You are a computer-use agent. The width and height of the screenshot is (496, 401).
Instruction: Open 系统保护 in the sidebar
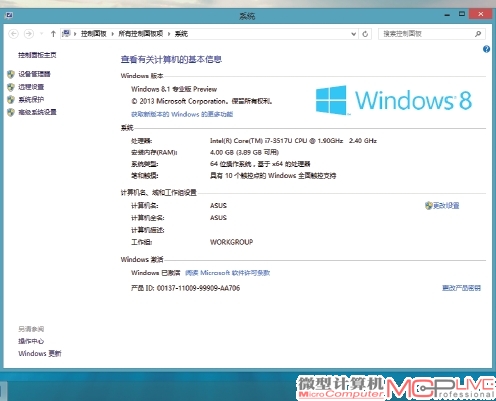pyautogui.click(x=31, y=99)
